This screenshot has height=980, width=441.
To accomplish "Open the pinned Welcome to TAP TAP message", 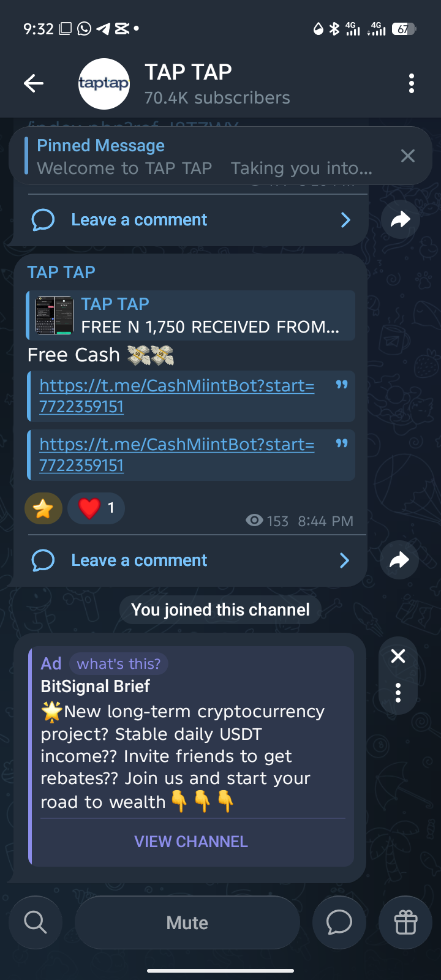I will pos(205,156).
